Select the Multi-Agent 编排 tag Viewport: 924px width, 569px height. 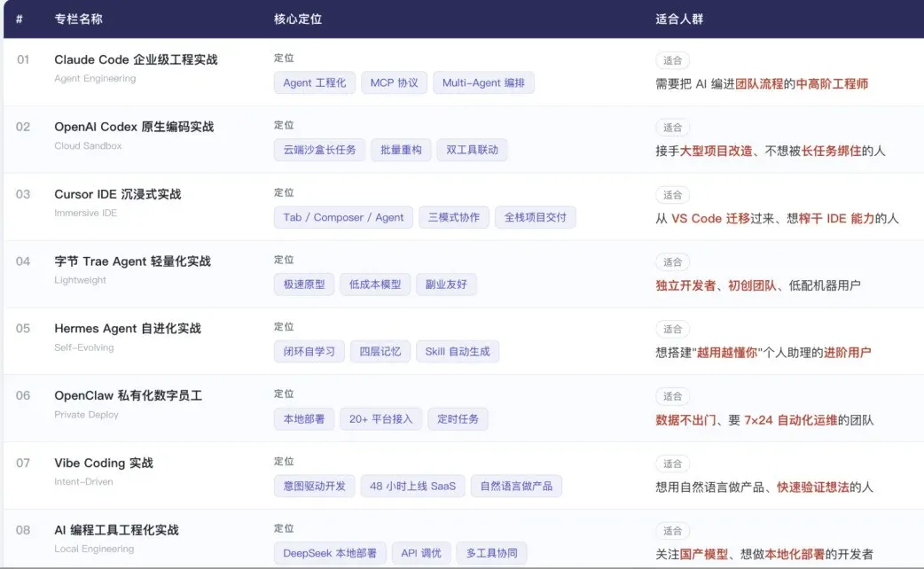click(484, 82)
